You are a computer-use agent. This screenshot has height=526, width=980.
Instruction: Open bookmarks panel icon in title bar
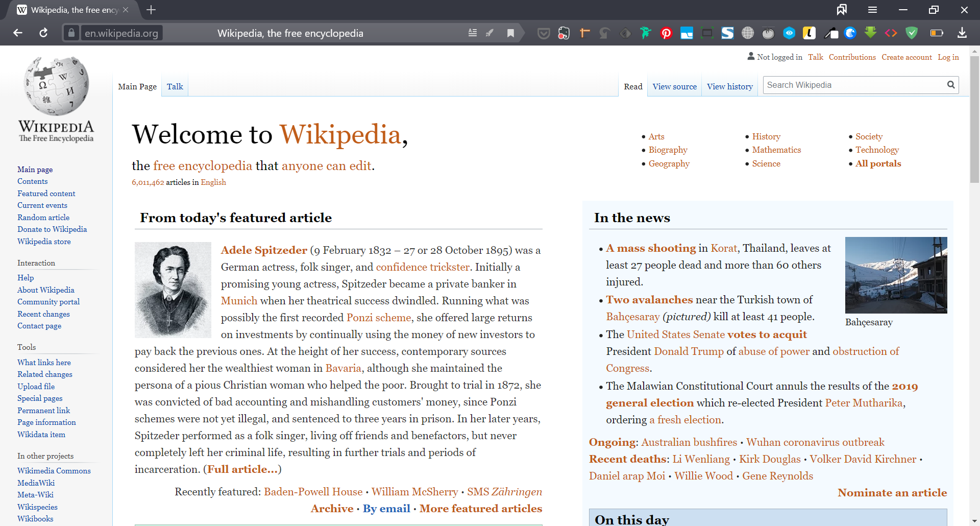coord(842,10)
